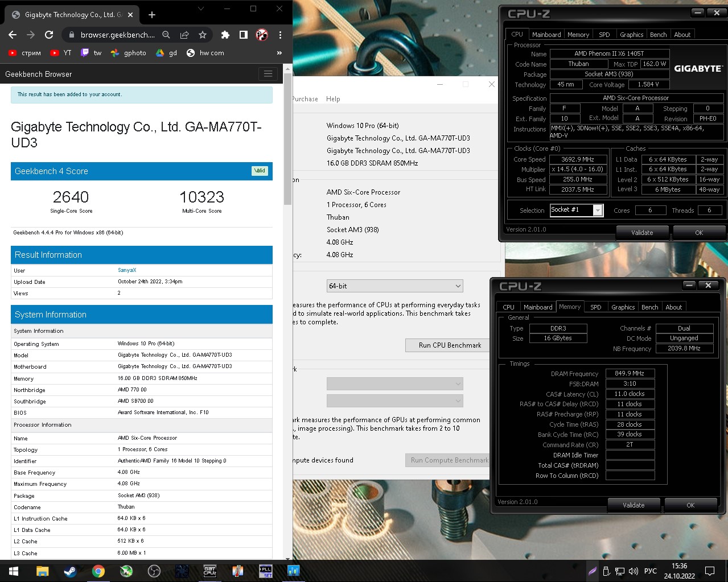728x582 pixels.
Task: Switch to CPU tab in bottom CPU-Z window
Action: [x=509, y=307]
